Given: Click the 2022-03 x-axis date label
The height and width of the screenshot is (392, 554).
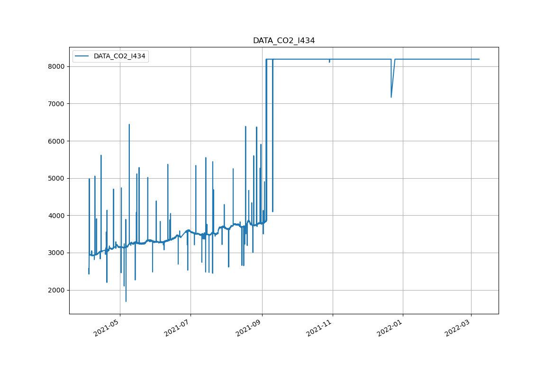Looking at the screenshot, I should coord(458,328).
